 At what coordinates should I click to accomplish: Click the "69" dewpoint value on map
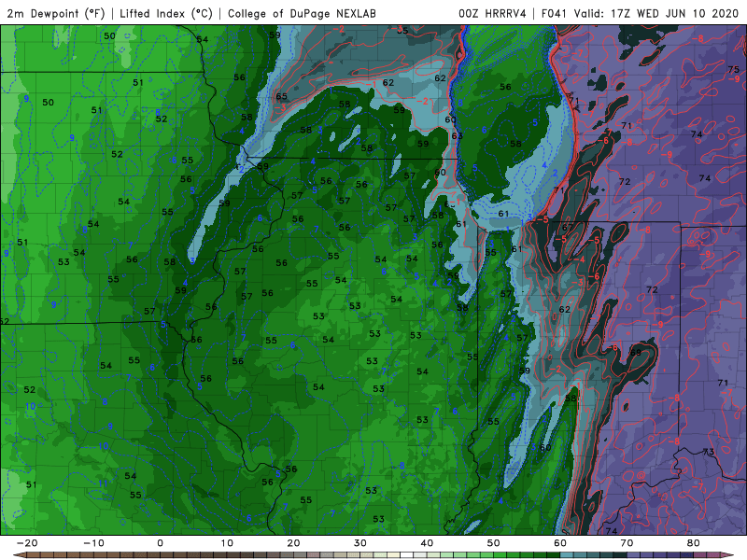tap(636, 353)
